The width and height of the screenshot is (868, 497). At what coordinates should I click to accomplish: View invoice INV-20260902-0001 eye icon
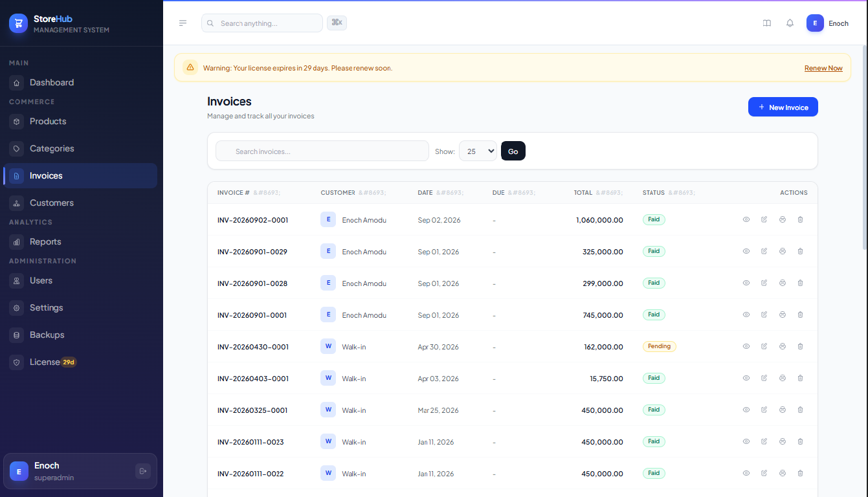tap(746, 220)
